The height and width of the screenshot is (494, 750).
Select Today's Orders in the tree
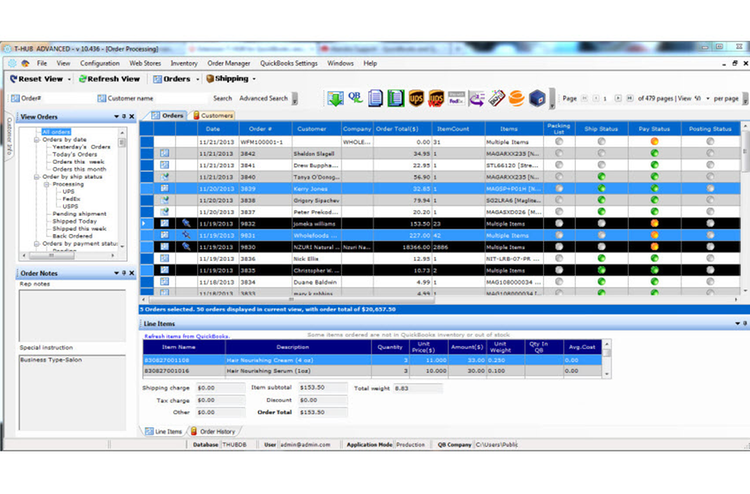75,154
